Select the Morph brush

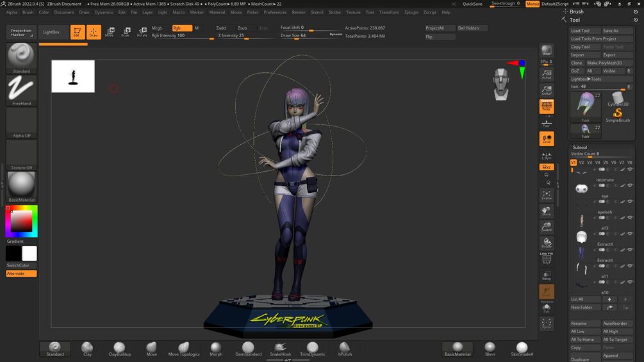point(216,349)
